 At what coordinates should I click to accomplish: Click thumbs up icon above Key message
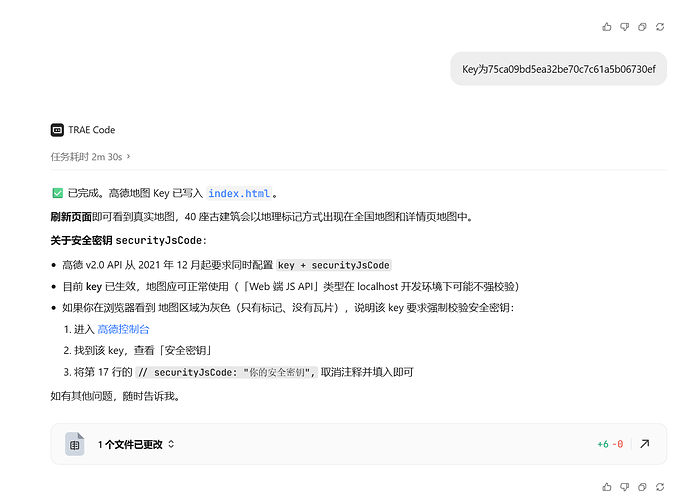pos(607,27)
